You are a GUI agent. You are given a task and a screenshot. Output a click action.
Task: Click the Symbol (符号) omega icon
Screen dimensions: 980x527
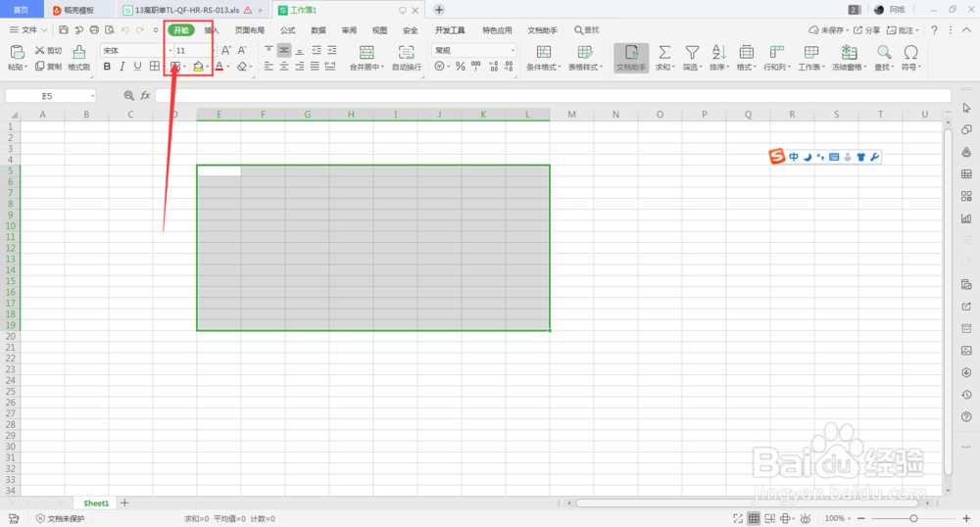click(911, 58)
